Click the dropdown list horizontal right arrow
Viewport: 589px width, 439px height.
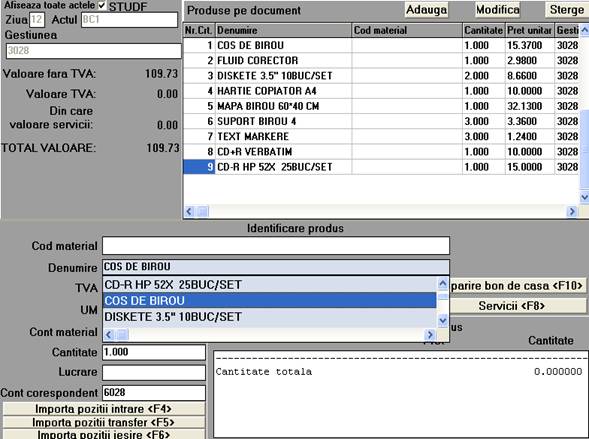tap(430, 334)
